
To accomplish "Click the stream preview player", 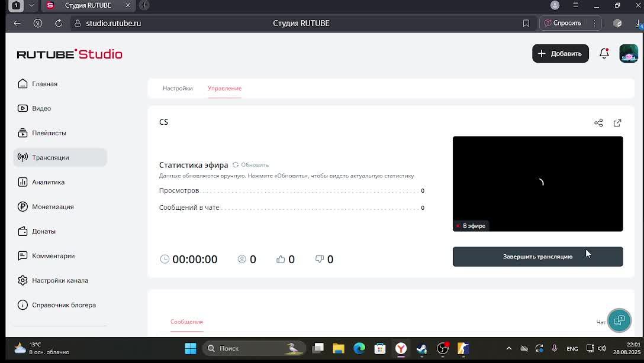I will coord(537,184).
